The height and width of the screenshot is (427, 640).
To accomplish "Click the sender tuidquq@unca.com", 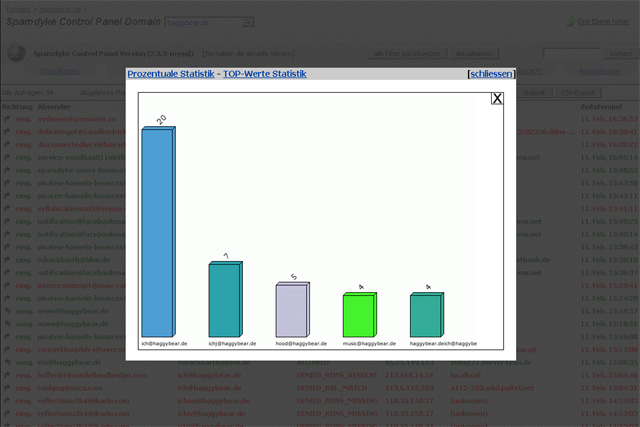I will click(x=70, y=388).
